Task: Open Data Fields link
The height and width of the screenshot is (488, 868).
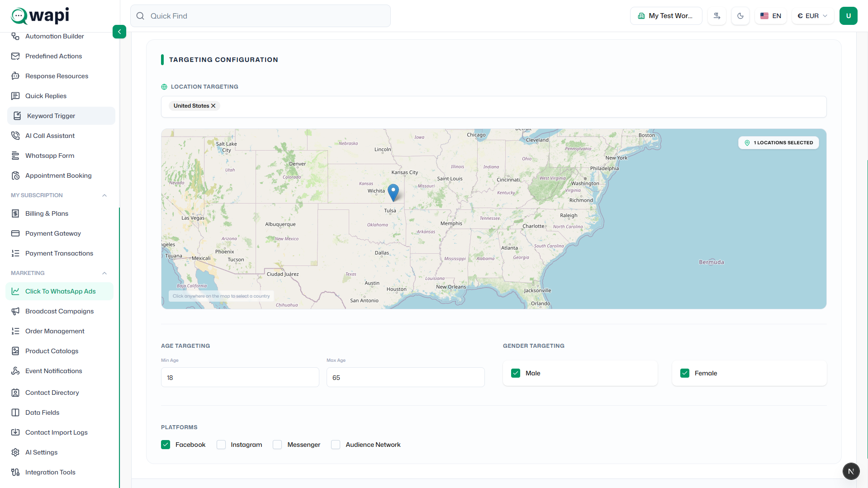Action: coord(43,412)
